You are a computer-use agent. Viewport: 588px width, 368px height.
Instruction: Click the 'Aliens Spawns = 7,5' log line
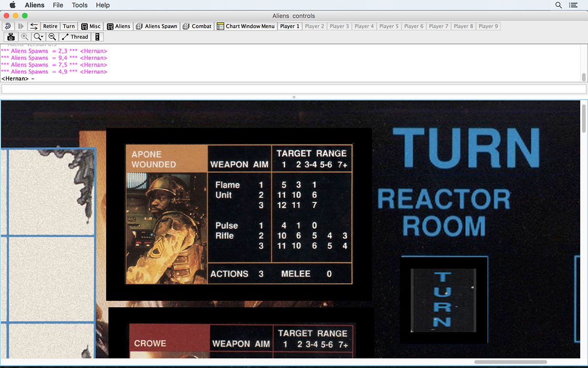[x=54, y=65]
